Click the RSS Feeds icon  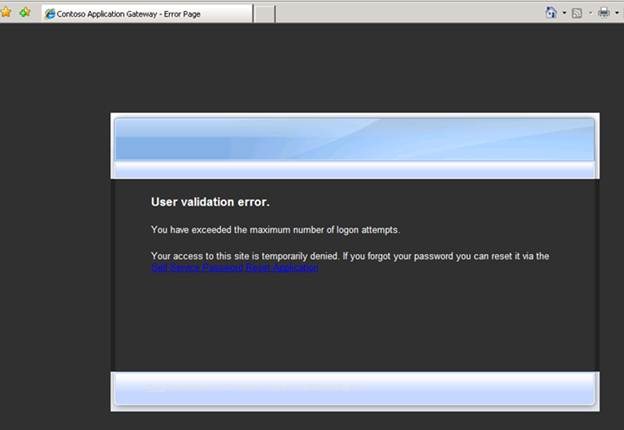tap(577, 13)
